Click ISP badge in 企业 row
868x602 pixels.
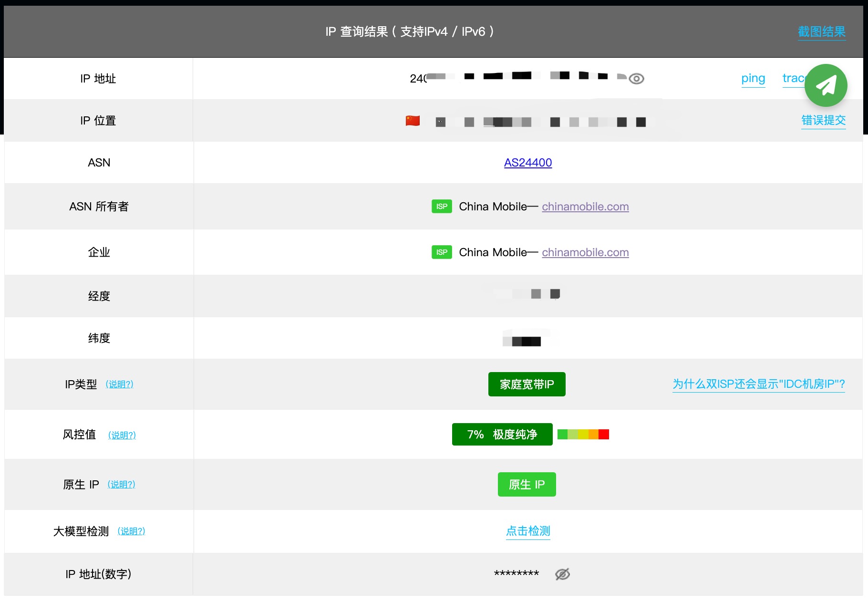pos(442,252)
